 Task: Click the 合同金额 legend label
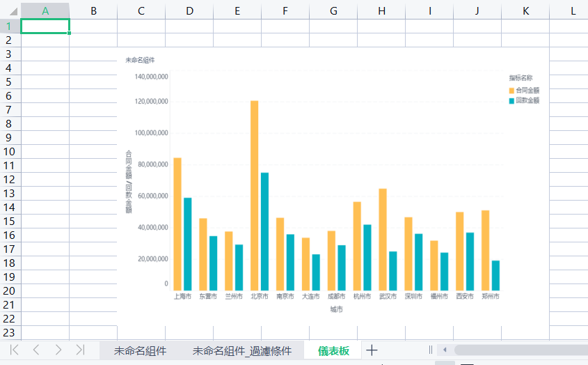527,90
